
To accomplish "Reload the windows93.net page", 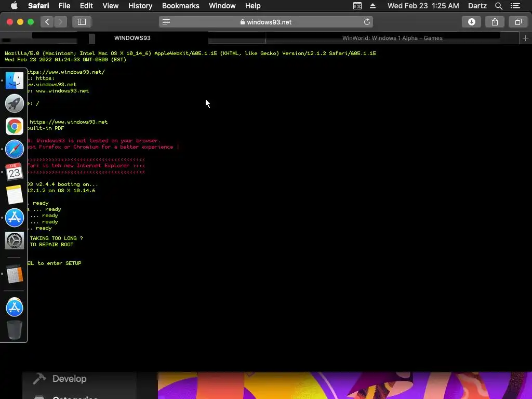I will [x=367, y=22].
